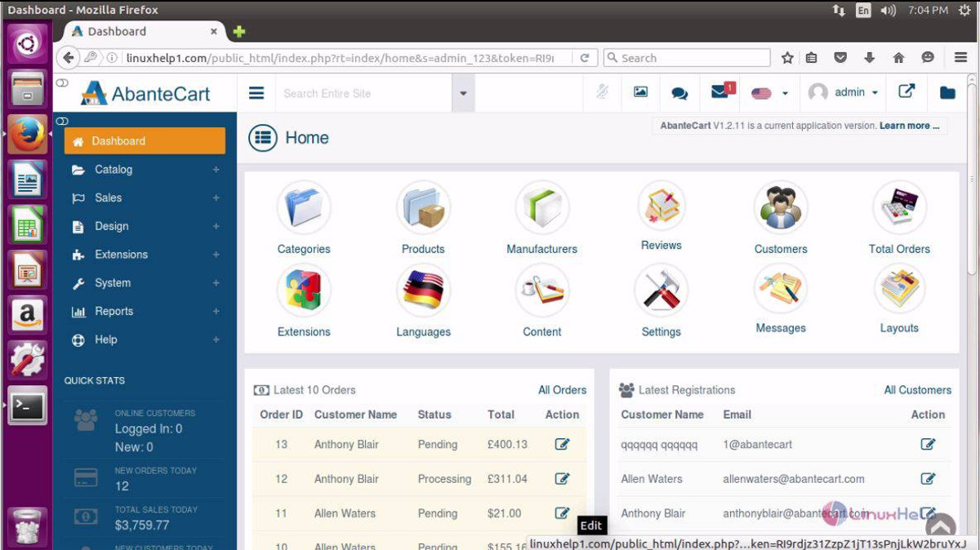Click the Firefox Search box
The height and width of the screenshot is (550, 980).
(687, 58)
